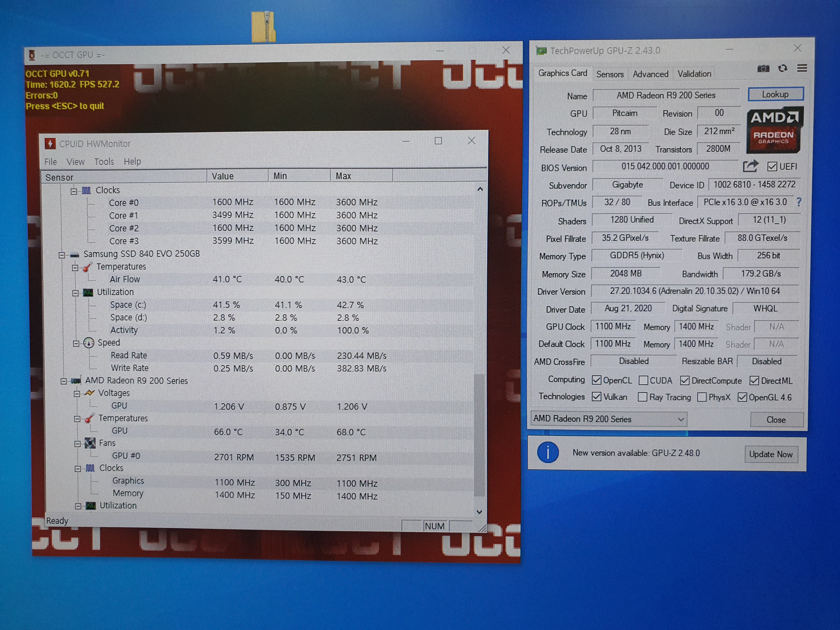Click the GPU-Z title bar app icon
This screenshot has width=840, height=630.
click(541, 50)
